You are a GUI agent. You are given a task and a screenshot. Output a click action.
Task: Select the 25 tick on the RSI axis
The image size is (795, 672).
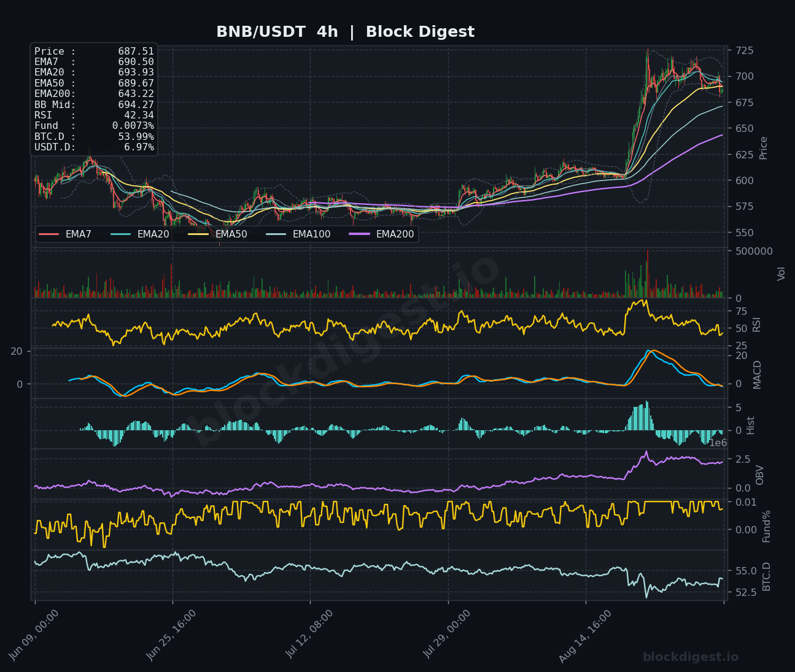coord(741,346)
